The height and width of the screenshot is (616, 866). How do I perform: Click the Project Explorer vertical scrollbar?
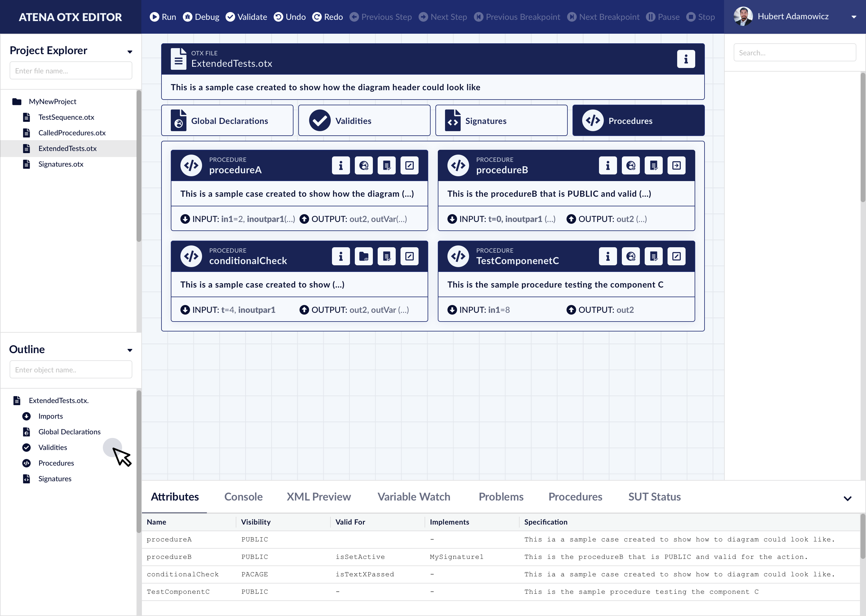[x=139, y=166]
